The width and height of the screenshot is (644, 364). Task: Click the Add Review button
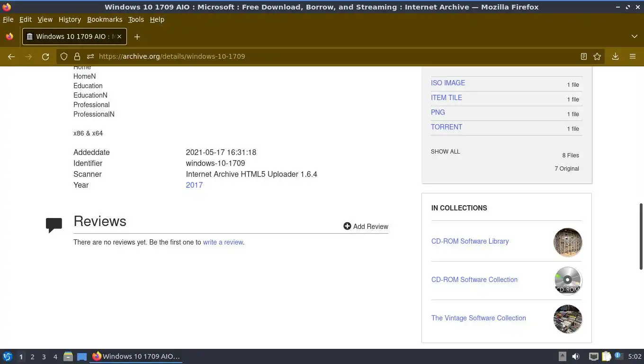click(x=366, y=226)
